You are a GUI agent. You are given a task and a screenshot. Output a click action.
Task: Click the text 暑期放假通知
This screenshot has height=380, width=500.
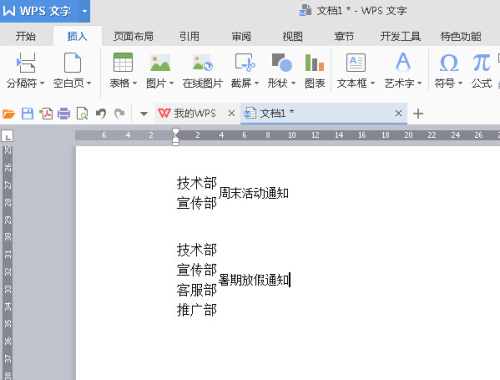coord(254,280)
